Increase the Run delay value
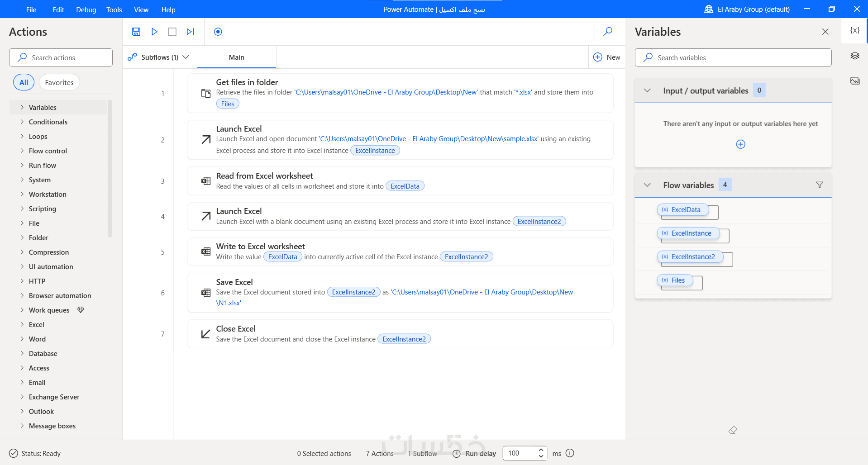868x465 pixels. [541, 450]
